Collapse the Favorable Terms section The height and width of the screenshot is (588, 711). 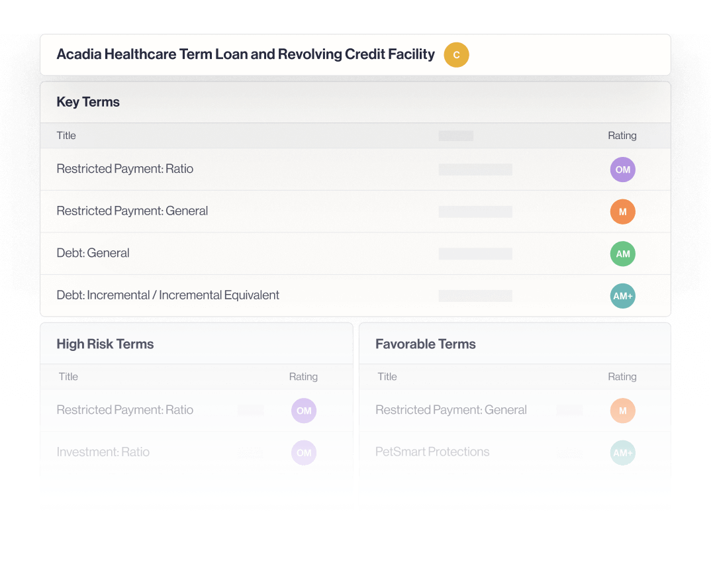tap(426, 344)
